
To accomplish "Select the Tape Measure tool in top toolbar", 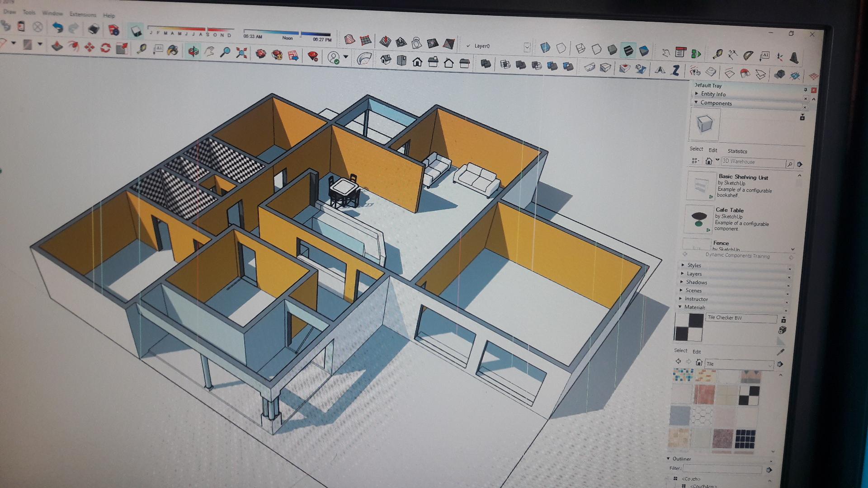I will click(x=717, y=55).
